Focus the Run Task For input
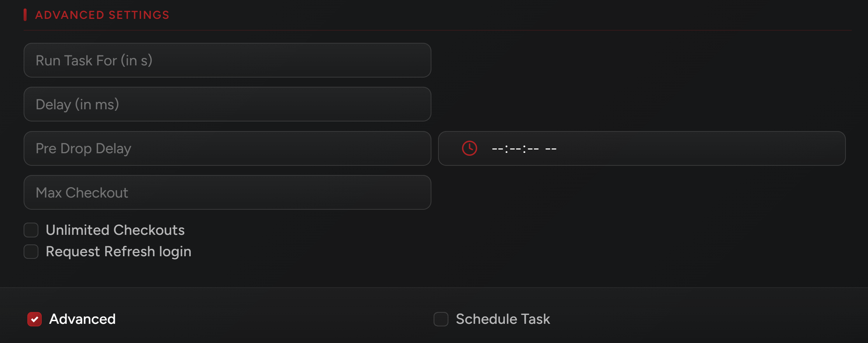Screen dimensions: 868x343 [x=227, y=60]
